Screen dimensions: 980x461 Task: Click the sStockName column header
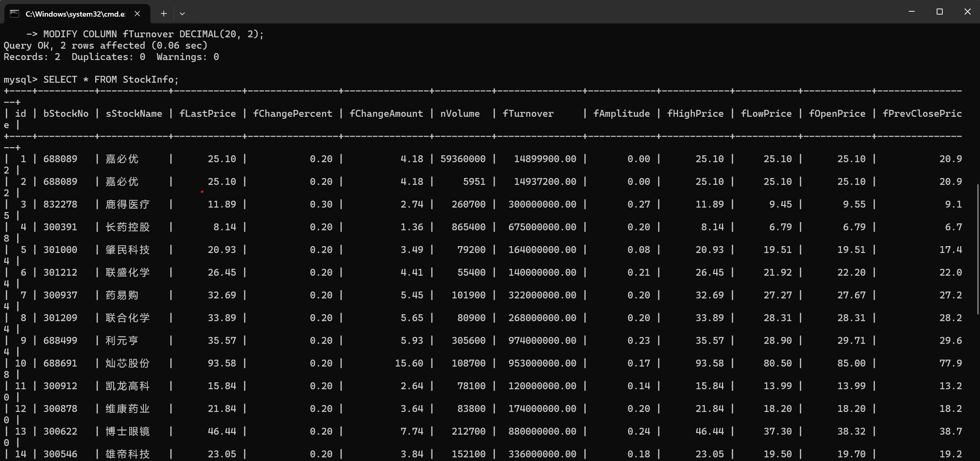coord(134,114)
